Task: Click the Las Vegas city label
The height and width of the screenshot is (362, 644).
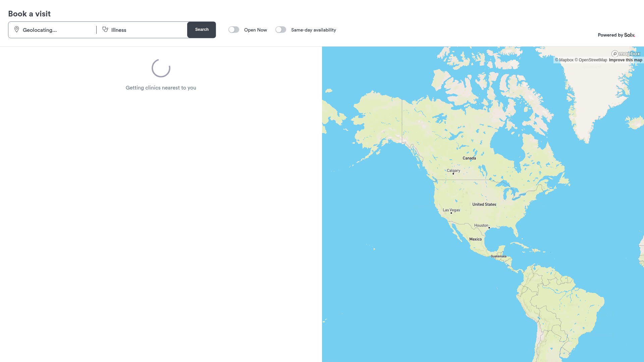Action: pos(451,210)
